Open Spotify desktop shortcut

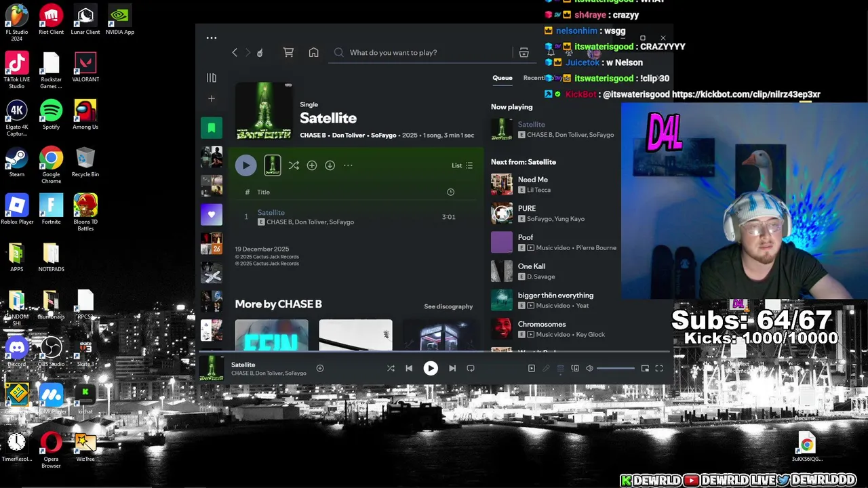click(x=51, y=115)
